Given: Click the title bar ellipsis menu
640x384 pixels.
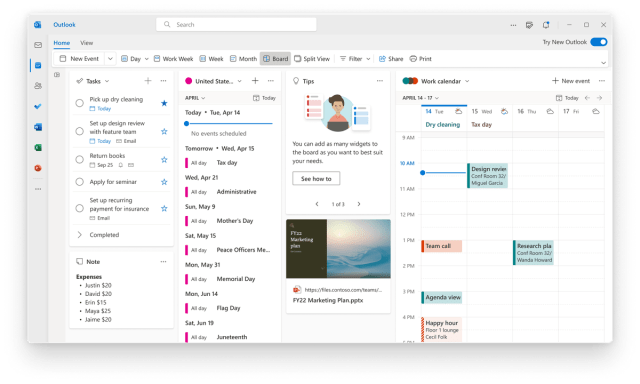Looking at the screenshot, I should tap(513, 25).
